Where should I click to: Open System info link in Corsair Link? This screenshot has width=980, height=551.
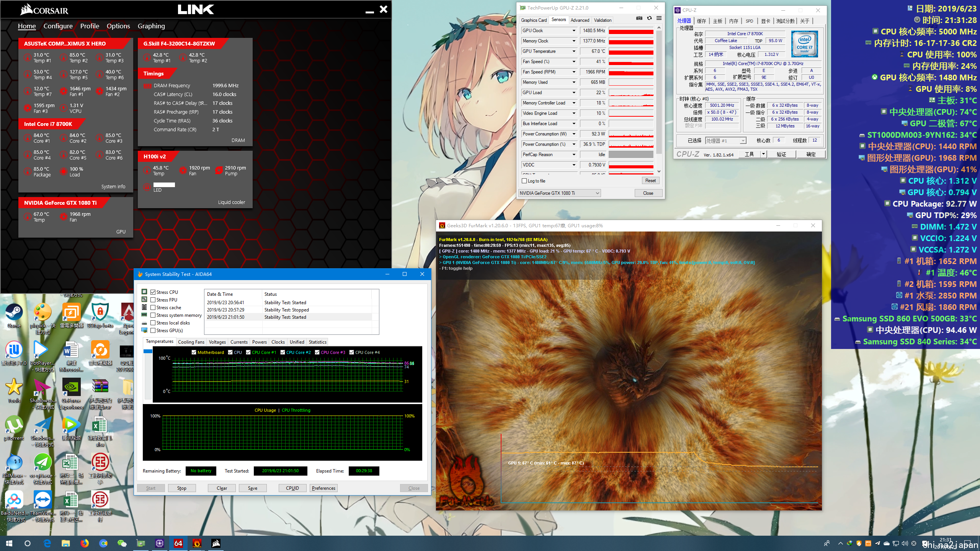click(113, 186)
